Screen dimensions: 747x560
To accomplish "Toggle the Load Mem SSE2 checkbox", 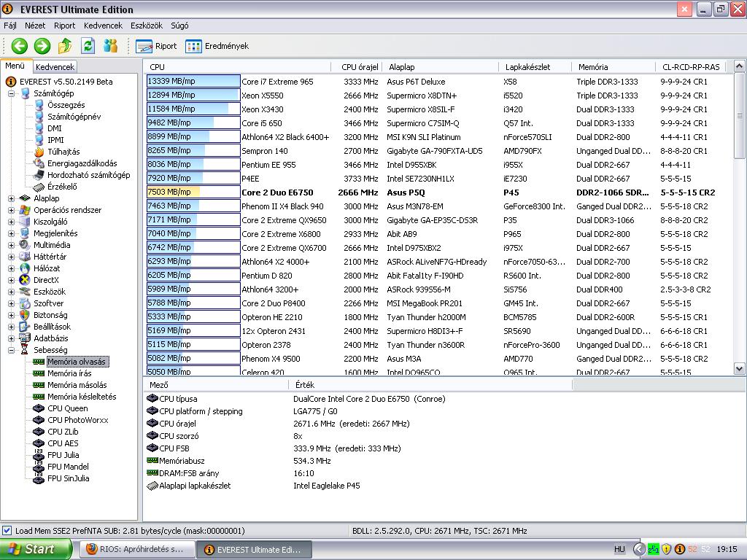I will click(7, 531).
